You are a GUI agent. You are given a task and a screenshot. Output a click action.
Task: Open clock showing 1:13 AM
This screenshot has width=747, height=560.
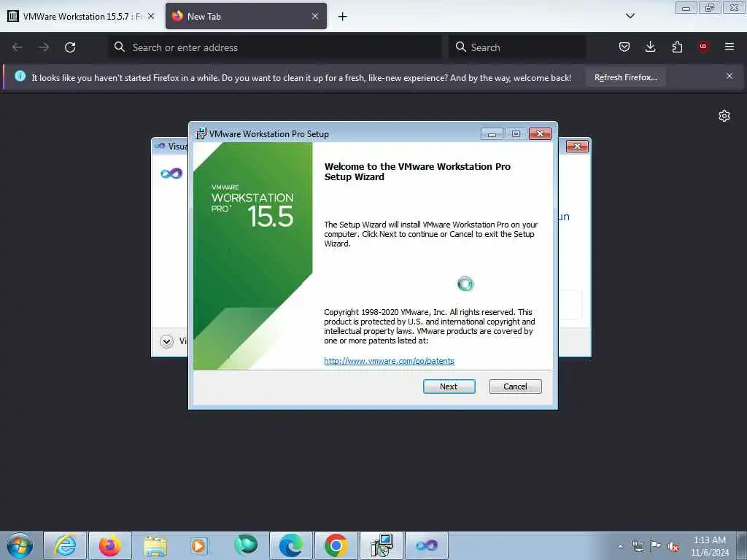710,546
